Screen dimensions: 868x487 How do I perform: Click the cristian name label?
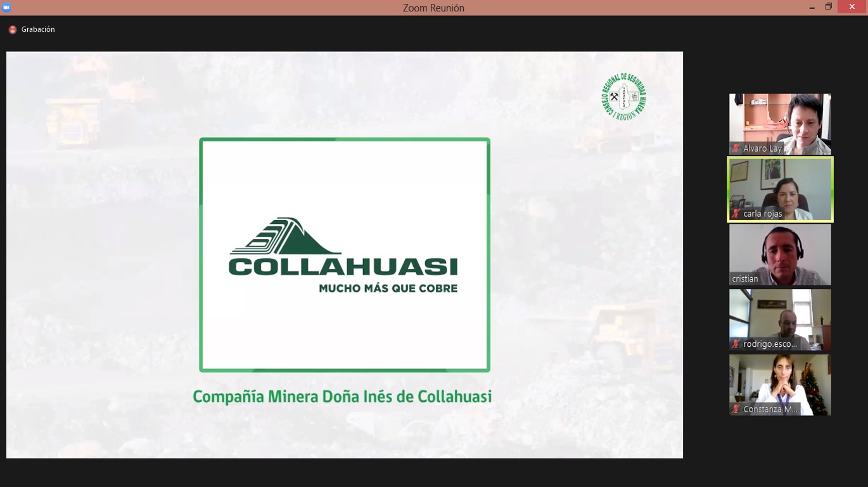coord(745,279)
